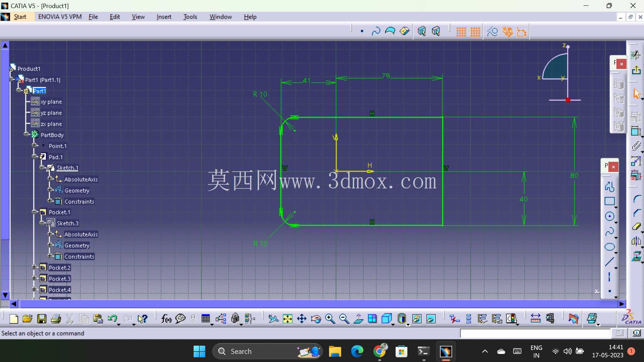Activate the Profile sketch tool
644x362 pixels.
609,186
